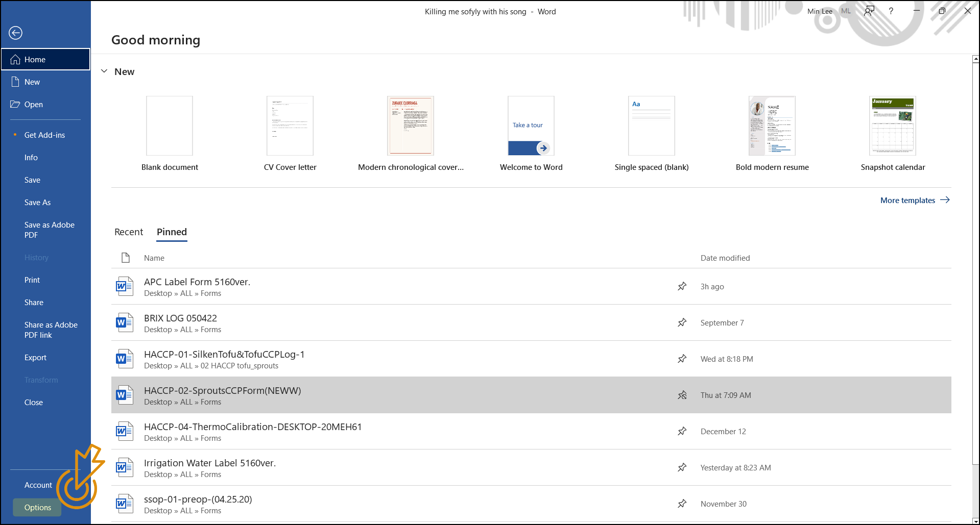The image size is (980, 525).
Task: Click the scrollbar down arrow
Action: (x=975, y=520)
